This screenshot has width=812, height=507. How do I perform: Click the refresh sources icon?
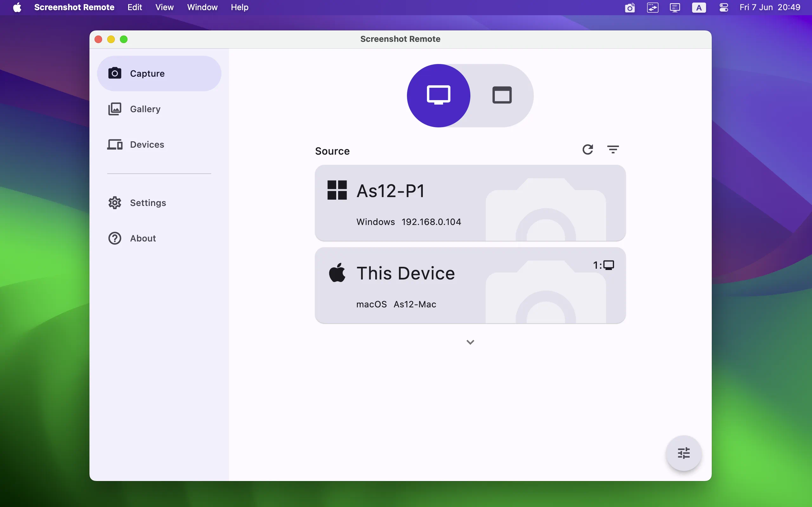click(x=587, y=149)
